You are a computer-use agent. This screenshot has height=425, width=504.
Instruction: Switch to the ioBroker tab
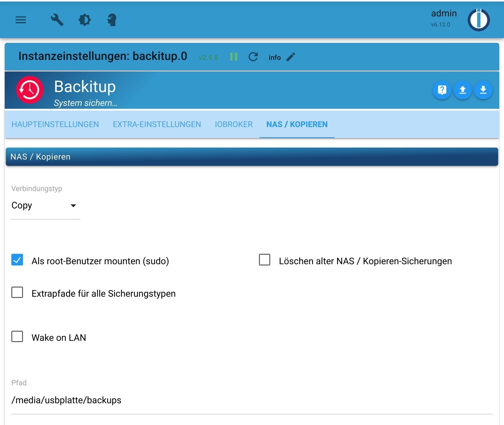(234, 125)
